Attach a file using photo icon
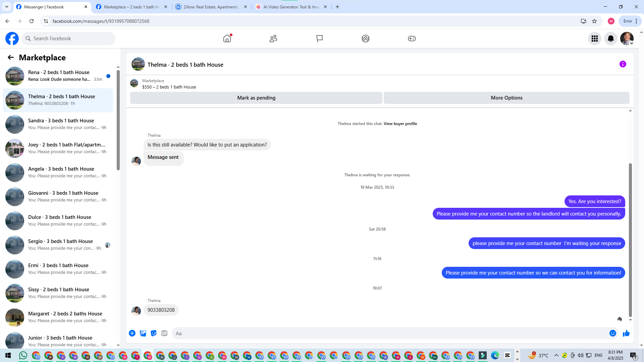The height and width of the screenshot is (362, 644). [x=143, y=333]
